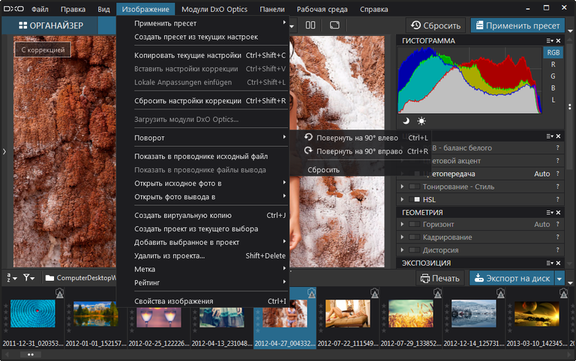Expand the Кадрирование section

tap(402, 237)
